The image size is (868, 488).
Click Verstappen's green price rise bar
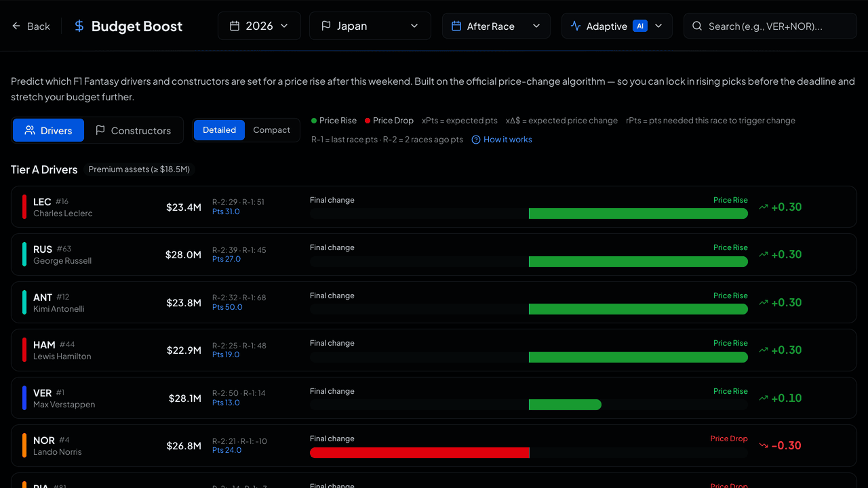click(565, 405)
